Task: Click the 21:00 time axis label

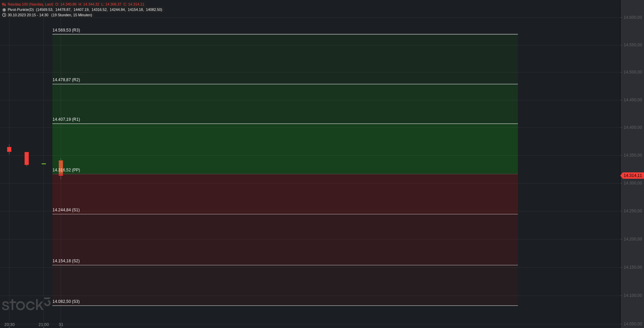Action: 44,325
